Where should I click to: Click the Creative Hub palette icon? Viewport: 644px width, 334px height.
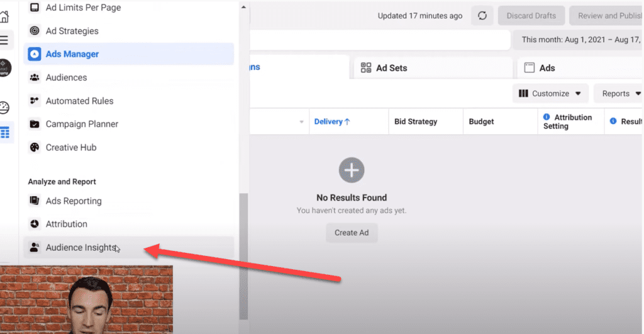(x=35, y=147)
